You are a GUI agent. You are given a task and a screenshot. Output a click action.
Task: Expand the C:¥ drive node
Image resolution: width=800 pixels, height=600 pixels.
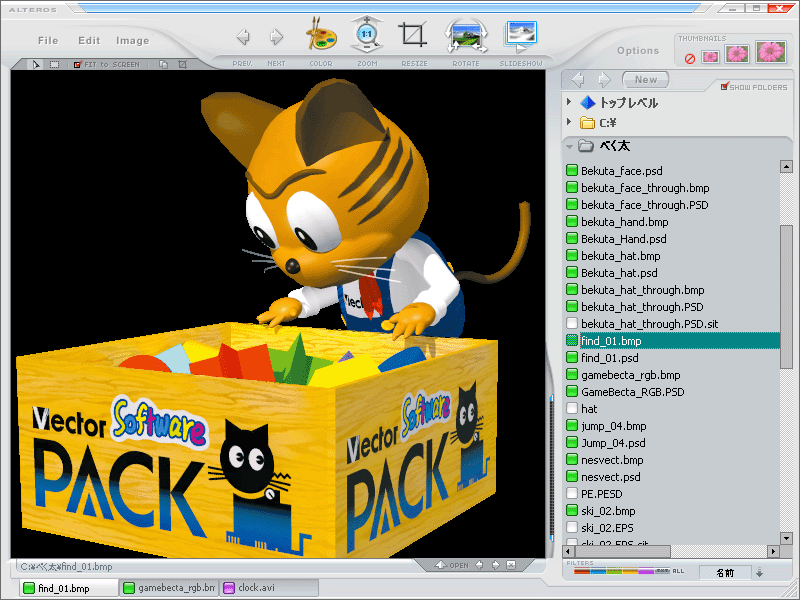(569, 122)
